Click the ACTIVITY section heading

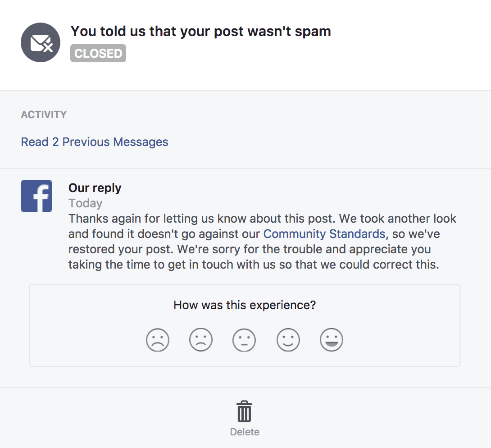tap(44, 114)
